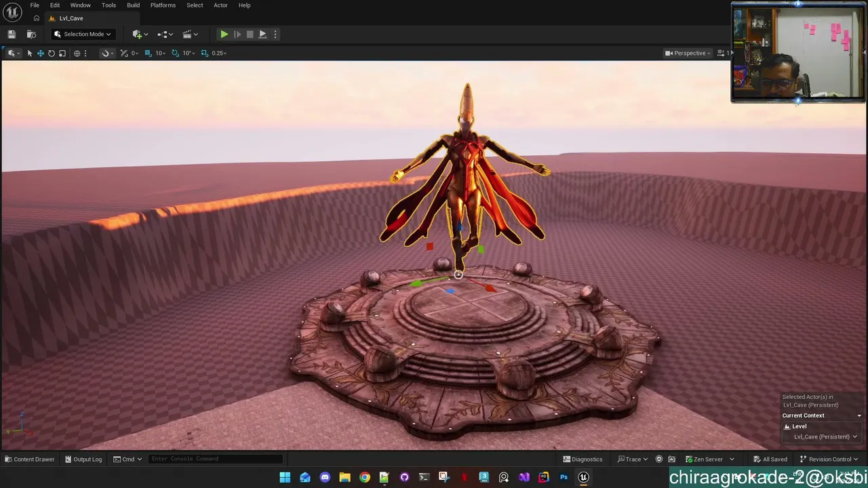Open the Window menu
The width and height of the screenshot is (868, 488).
pyautogui.click(x=80, y=5)
